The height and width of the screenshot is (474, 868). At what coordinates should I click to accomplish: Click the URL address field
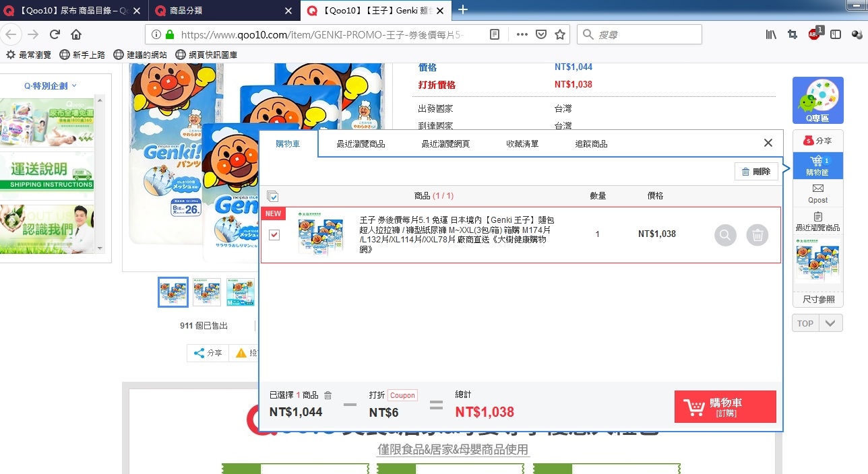(323, 34)
